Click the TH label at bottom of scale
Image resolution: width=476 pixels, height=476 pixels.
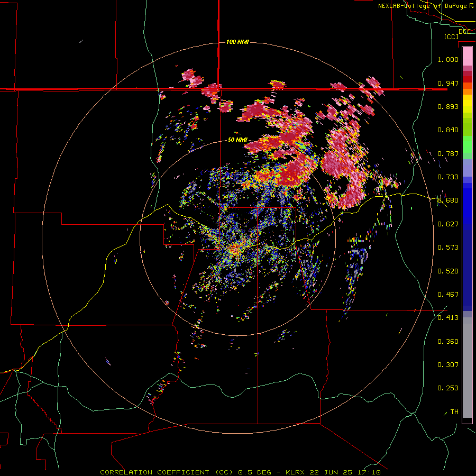click(454, 412)
